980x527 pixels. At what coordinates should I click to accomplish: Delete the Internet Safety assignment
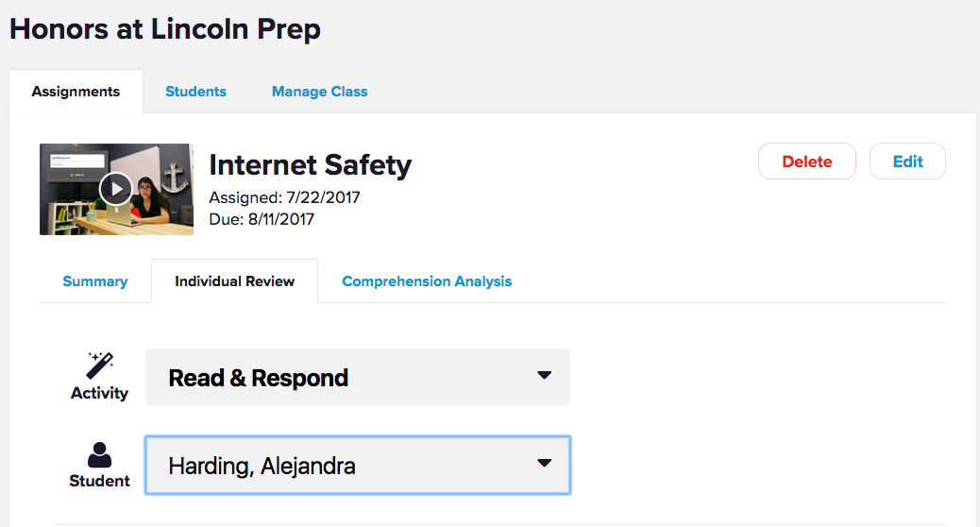click(806, 161)
